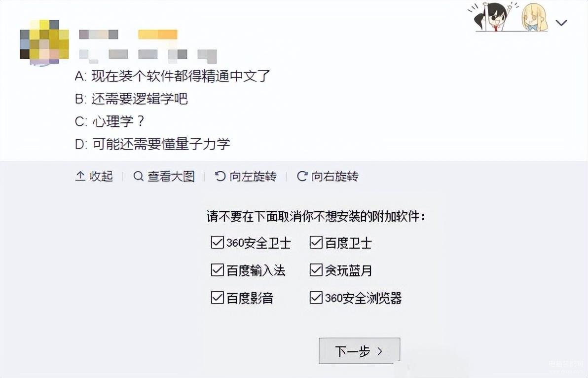Disable the 百度影音 checkbox

coord(218,298)
